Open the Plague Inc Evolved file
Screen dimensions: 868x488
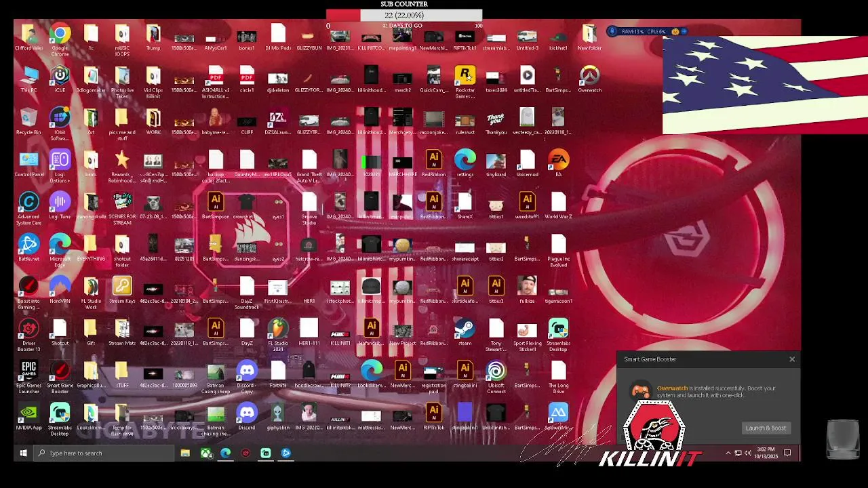[x=558, y=251]
